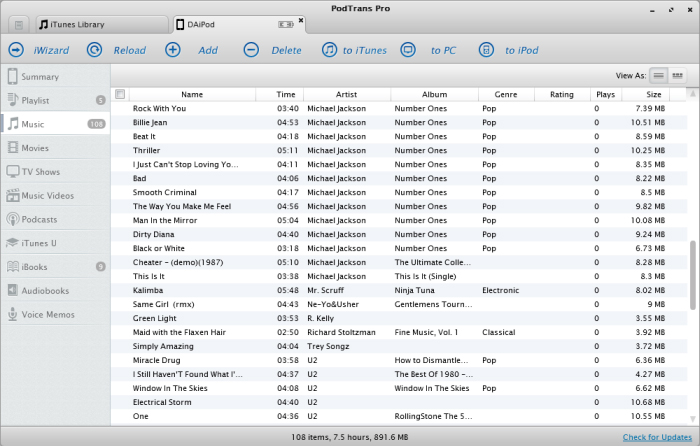The width and height of the screenshot is (700, 446).
Task: Sort by the Plays column header
Action: tap(605, 94)
